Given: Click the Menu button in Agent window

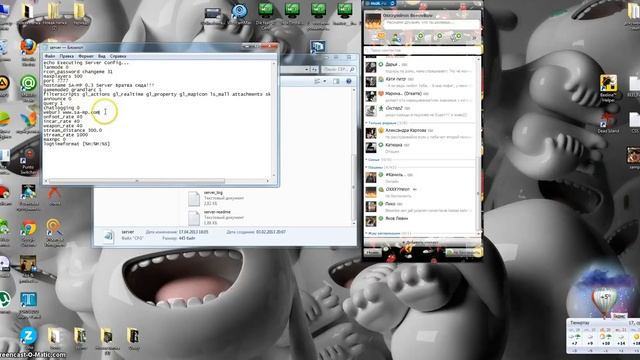Looking at the screenshot, I should [373, 253].
